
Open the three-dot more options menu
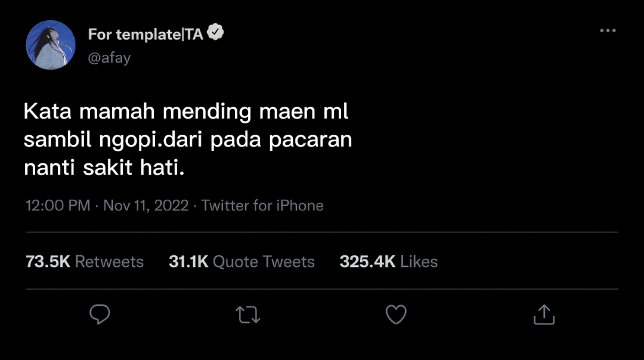coord(608,31)
